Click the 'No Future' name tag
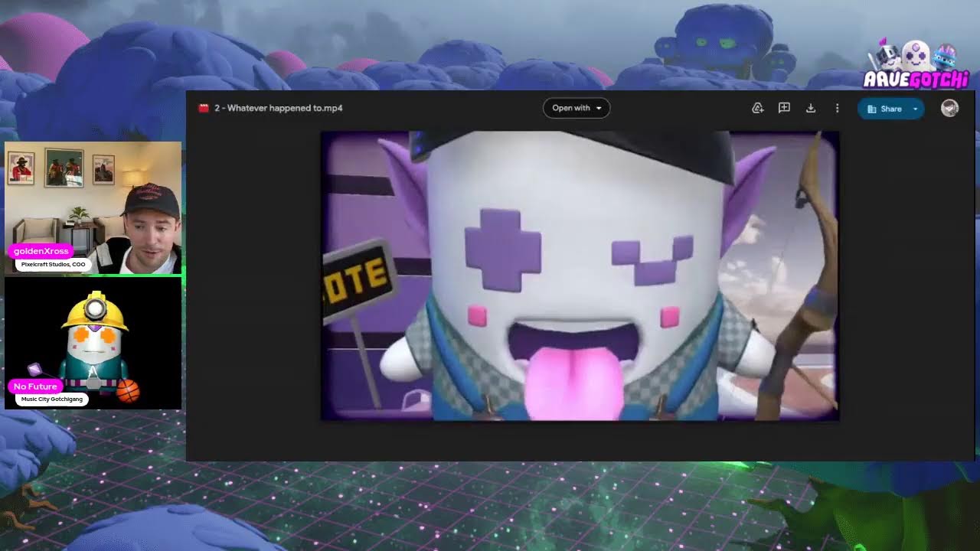 click(35, 386)
